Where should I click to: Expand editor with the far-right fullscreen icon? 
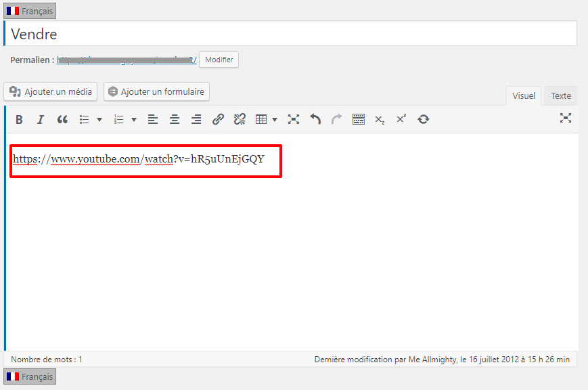pyautogui.click(x=566, y=118)
